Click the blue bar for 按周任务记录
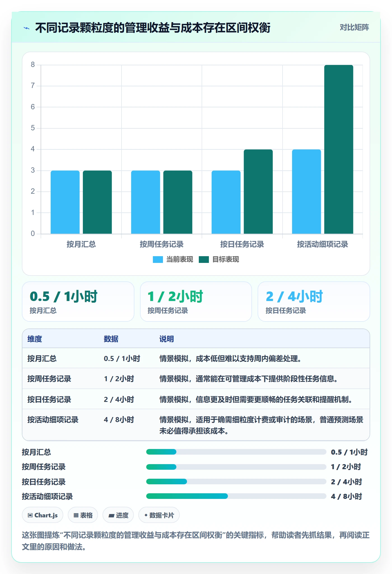The height and width of the screenshot is (574, 392). tap(146, 202)
